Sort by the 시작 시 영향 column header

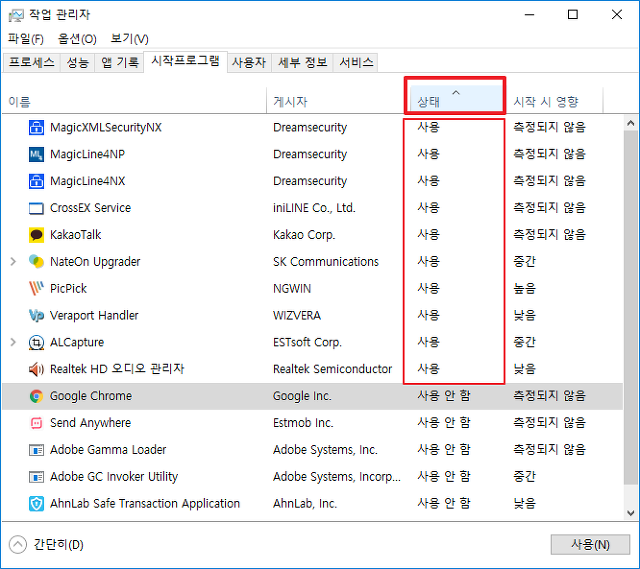554,100
